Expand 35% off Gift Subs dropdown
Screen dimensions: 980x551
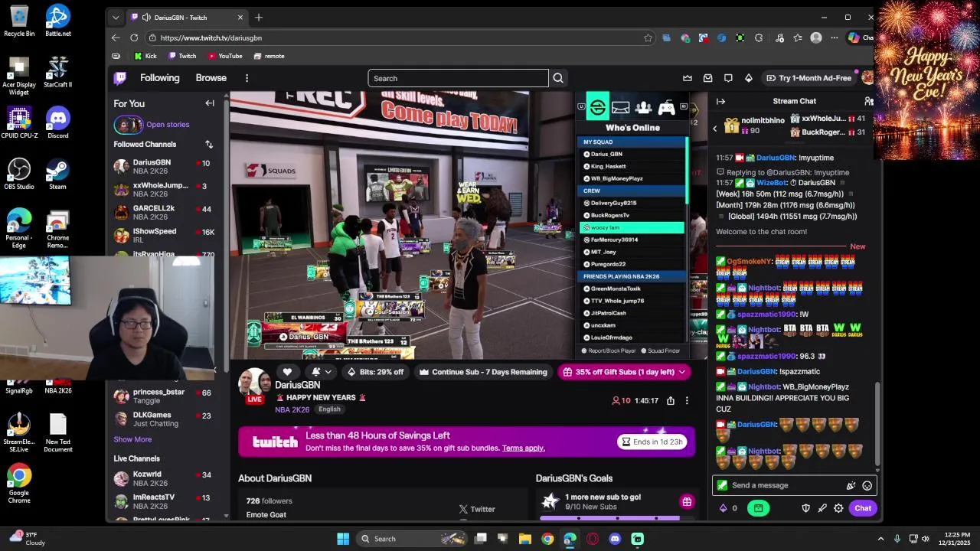pos(681,372)
